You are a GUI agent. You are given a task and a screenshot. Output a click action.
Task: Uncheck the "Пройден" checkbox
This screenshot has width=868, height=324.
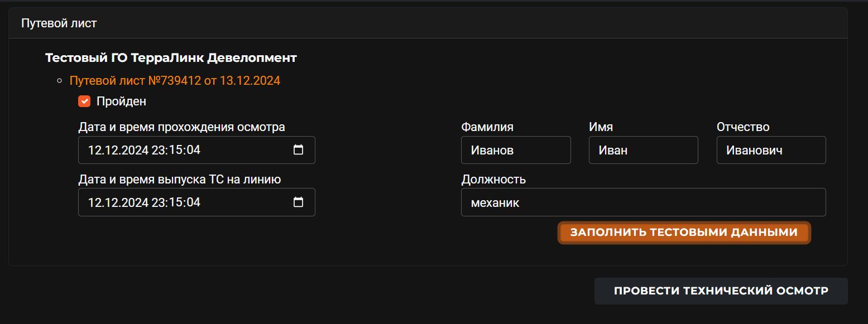[x=84, y=101]
